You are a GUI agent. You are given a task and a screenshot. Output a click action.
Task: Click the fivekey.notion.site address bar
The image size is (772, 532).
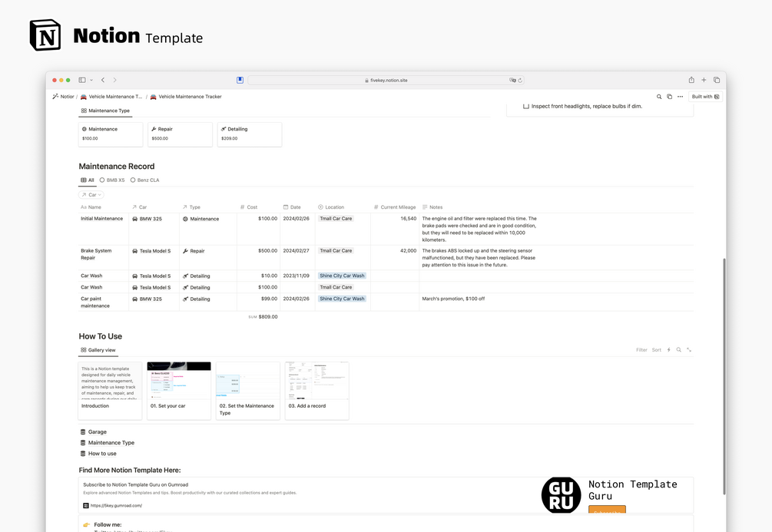click(x=386, y=80)
